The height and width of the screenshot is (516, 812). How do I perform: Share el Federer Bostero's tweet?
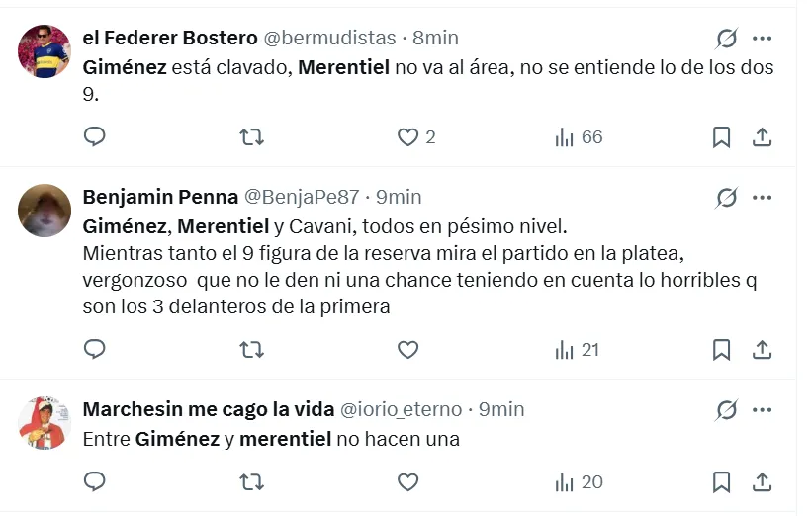(762, 137)
